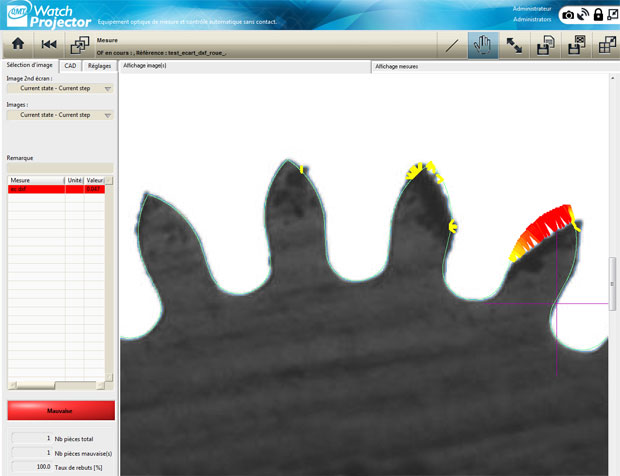Click the save image disk icon
Image resolution: width=620 pixels, height=476 pixels.
[576, 45]
